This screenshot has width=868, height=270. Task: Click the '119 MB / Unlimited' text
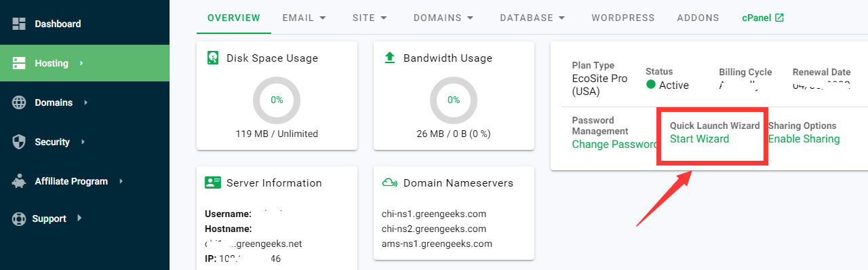(x=277, y=134)
